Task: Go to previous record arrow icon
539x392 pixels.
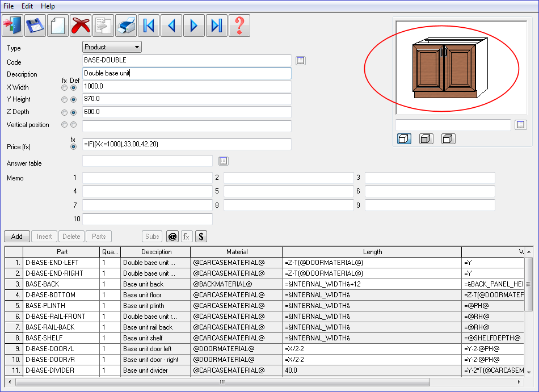Action: click(171, 26)
